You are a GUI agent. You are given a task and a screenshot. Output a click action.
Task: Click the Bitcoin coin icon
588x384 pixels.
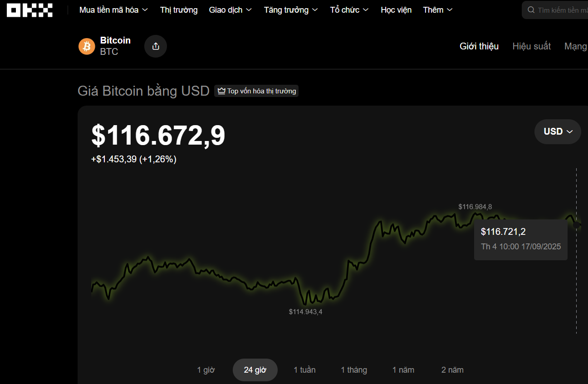pyautogui.click(x=87, y=46)
